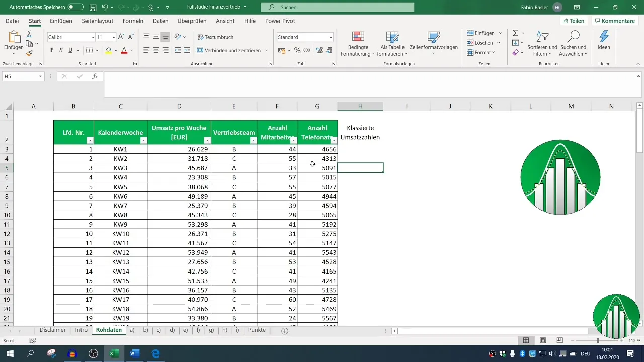Apply percent number format

click(297, 50)
